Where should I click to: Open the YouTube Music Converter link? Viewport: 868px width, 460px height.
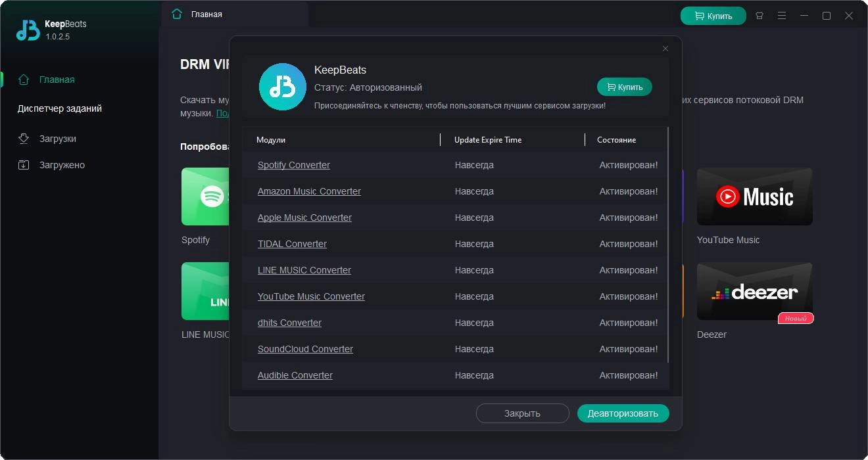[311, 296]
